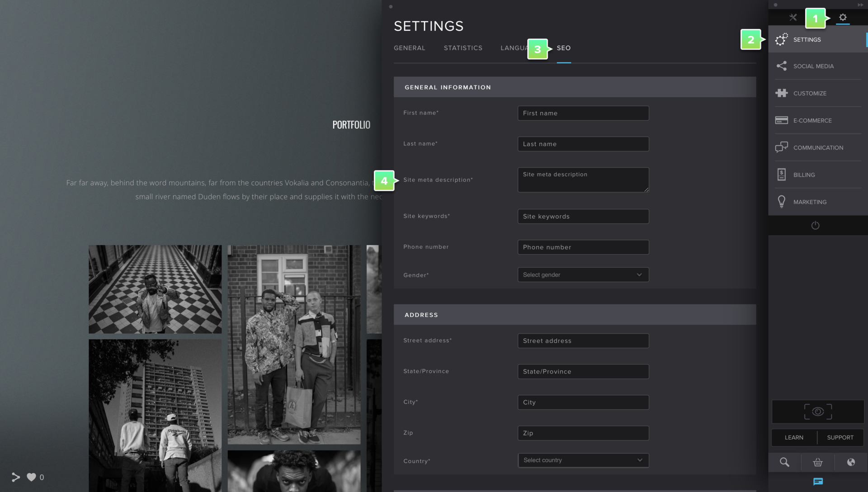868x492 pixels.
Task: Click the Billing invoice icon
Action: click(781, 175)
